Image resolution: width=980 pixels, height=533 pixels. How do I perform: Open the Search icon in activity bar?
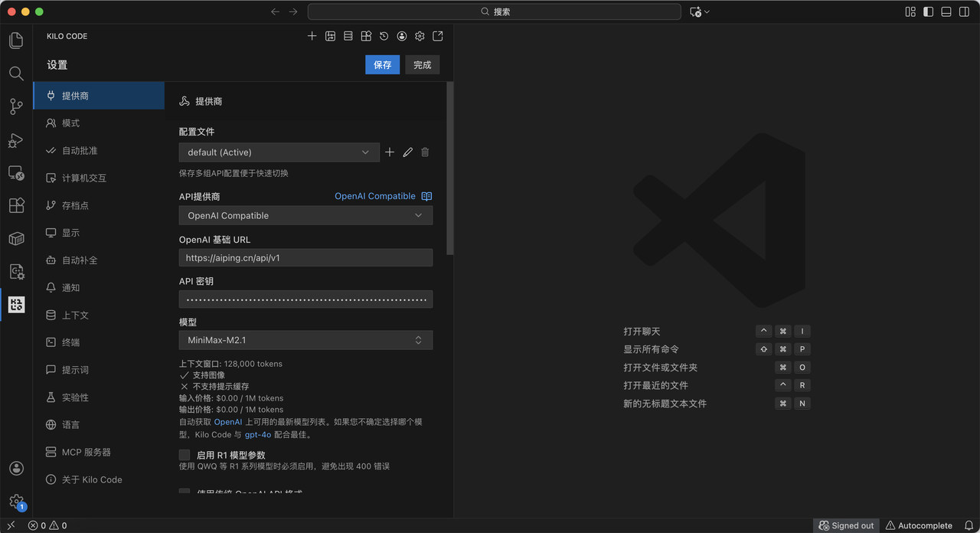pos(16,74)
